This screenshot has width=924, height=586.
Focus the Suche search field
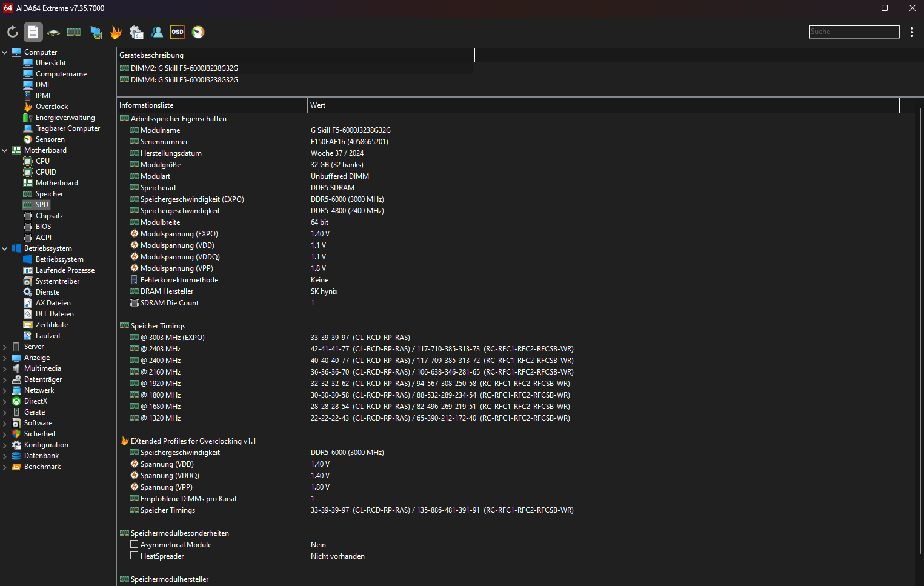click(x=854, y=32)
